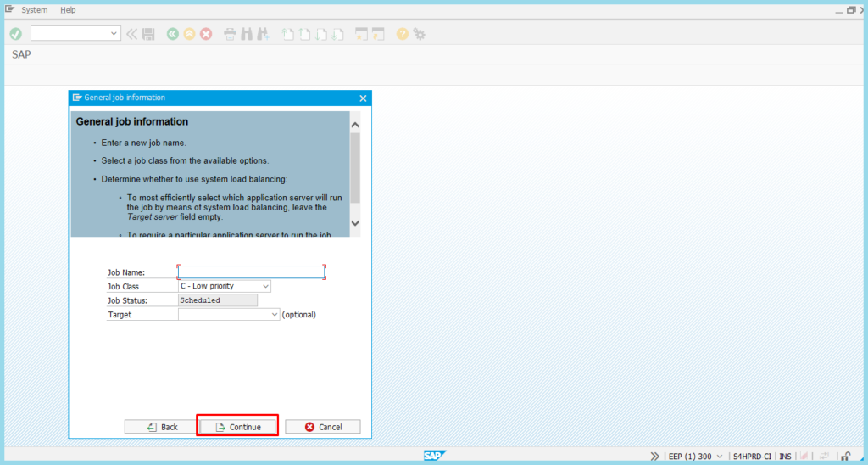
Task: Open Customize Local Layout gear icon
Action: 420,34
